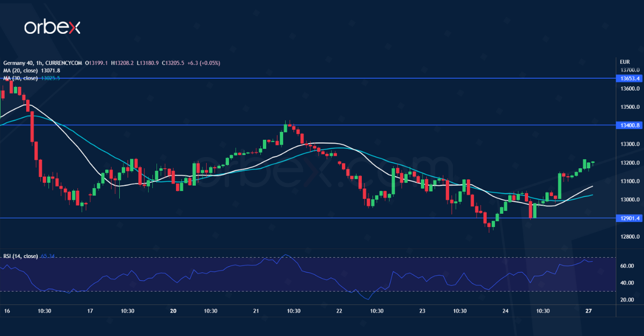The height and width of the screenshot is (336, 644).
Task: Click date 24 on time axis
Action: [x=506, y=311]
